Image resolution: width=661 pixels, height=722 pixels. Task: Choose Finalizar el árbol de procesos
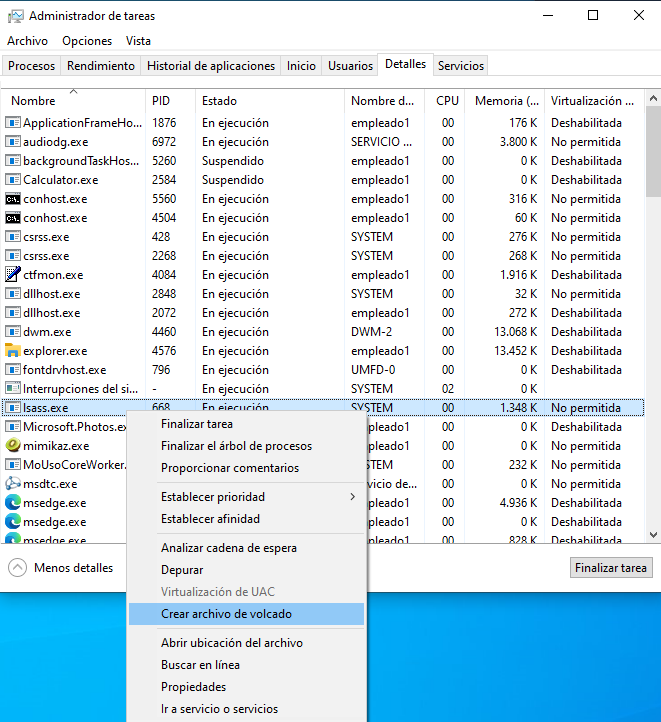coord(247,446)
